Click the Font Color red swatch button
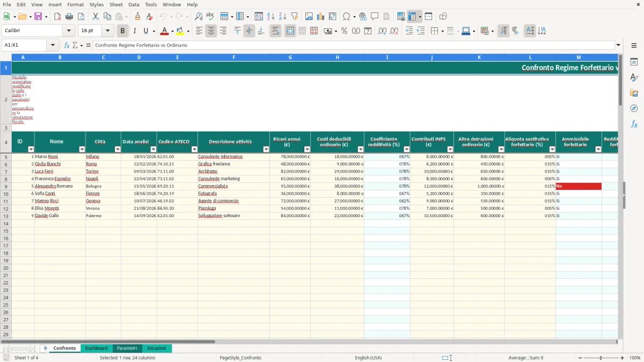Viewport: 644px width, 362px height. 164,31
